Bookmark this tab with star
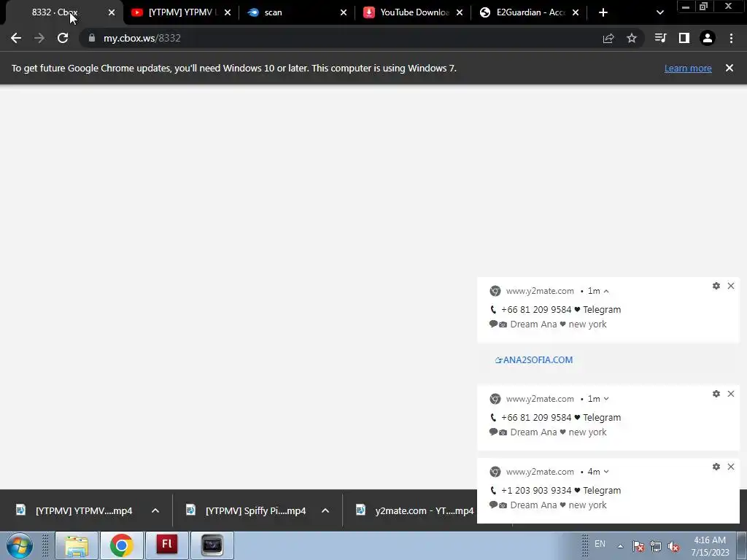The width and height of the screenshot is (747, 560). tap(632, 38)
